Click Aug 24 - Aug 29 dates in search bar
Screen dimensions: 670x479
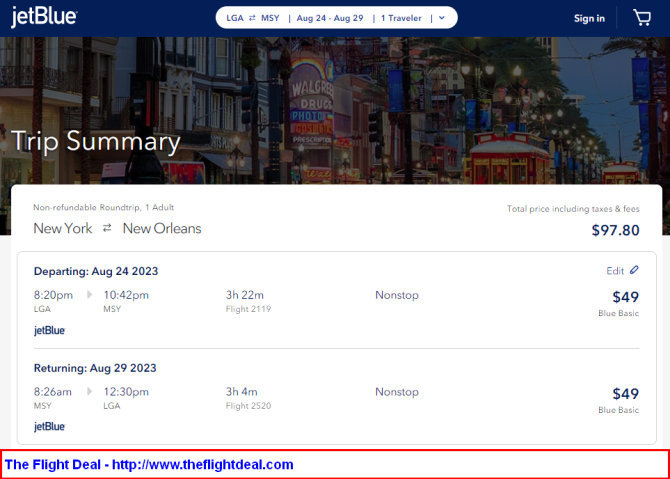(330, 18)
